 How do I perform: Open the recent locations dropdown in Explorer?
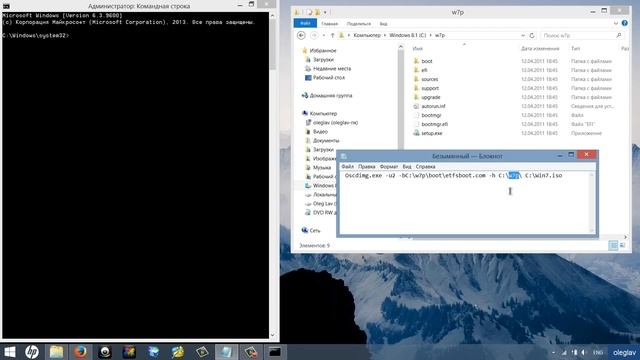pyautogui.click(x=324, y=36)
